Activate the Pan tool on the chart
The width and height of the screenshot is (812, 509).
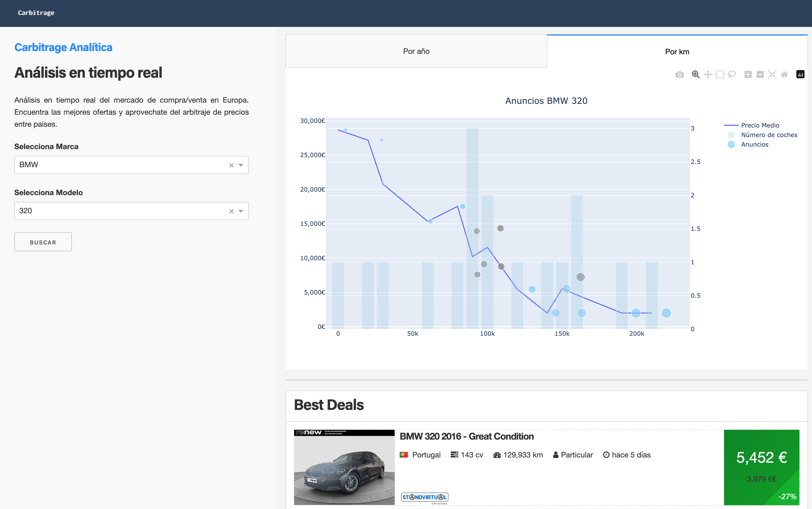click(708, 74)
